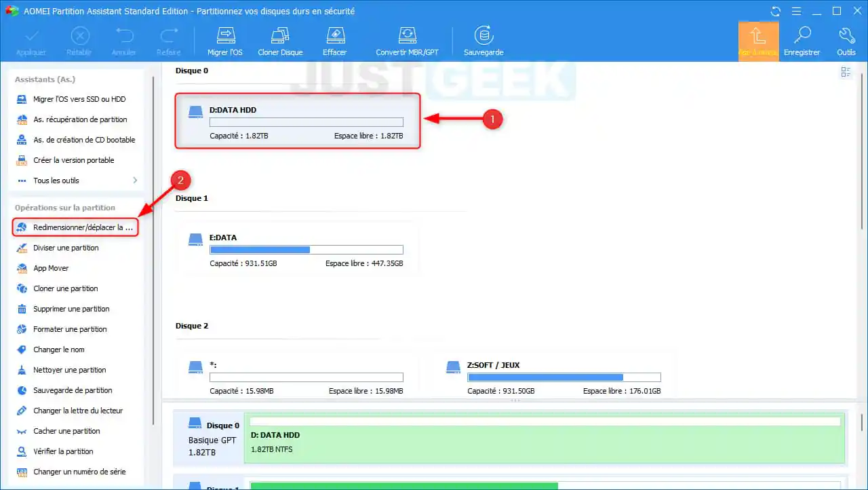
Task: Click Cacher une partition icon
Action: [22, 431]
